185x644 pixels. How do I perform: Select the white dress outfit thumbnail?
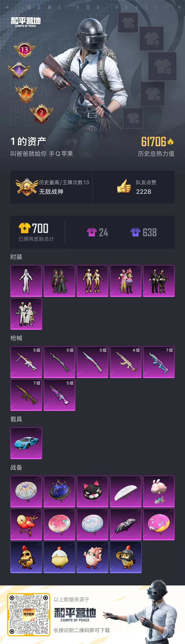(x=26, y=281)
